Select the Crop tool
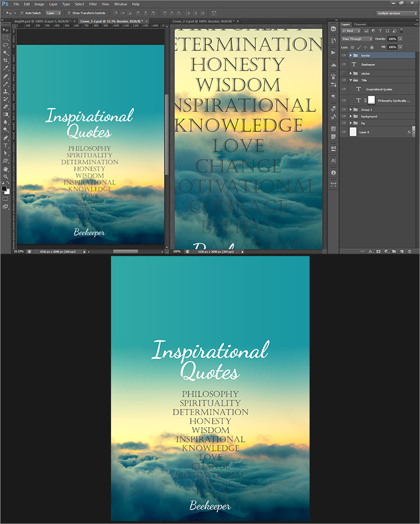 coord(6,60)
